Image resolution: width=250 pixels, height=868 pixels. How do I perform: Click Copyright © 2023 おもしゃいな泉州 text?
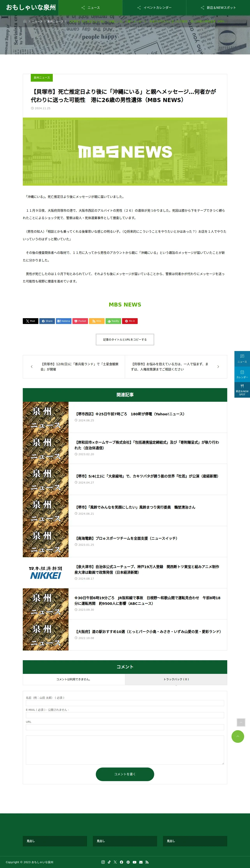(x=30, y=862)
